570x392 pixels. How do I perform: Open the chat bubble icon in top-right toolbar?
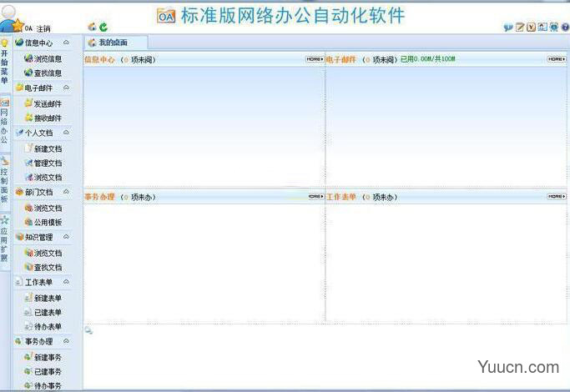(x=508, y=28)
